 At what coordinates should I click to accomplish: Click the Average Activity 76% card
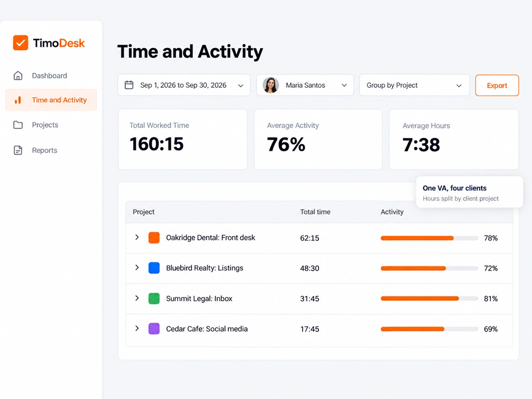click(318, 139)
